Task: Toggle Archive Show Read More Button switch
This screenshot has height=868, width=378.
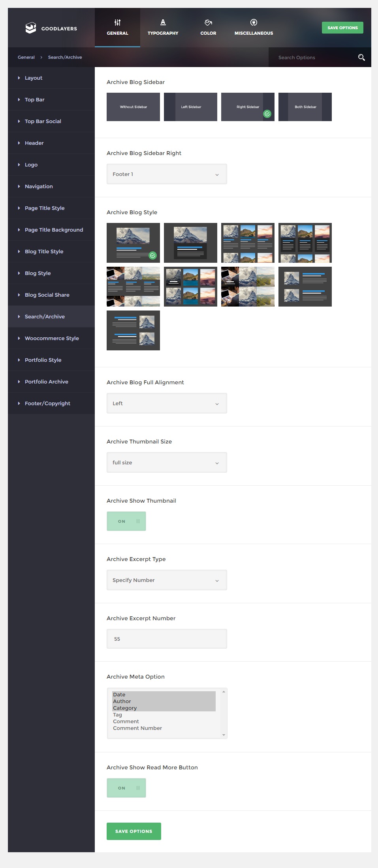Action: point(126,788)
